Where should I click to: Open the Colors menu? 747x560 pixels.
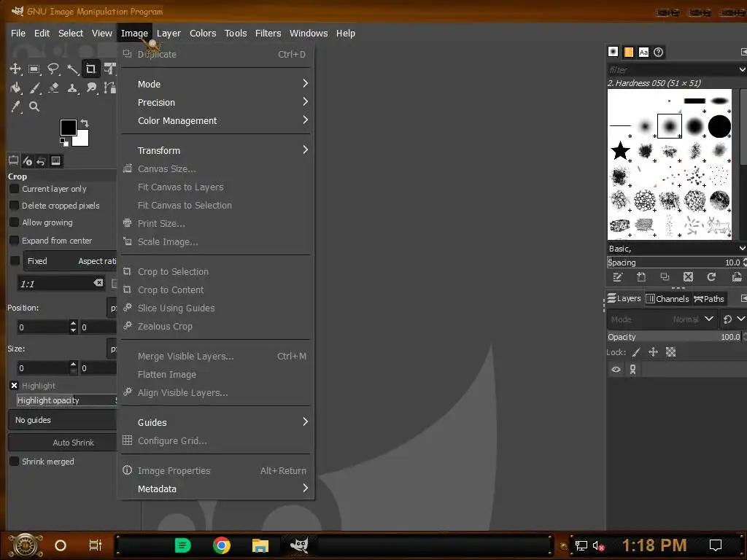tap(203, 34)
